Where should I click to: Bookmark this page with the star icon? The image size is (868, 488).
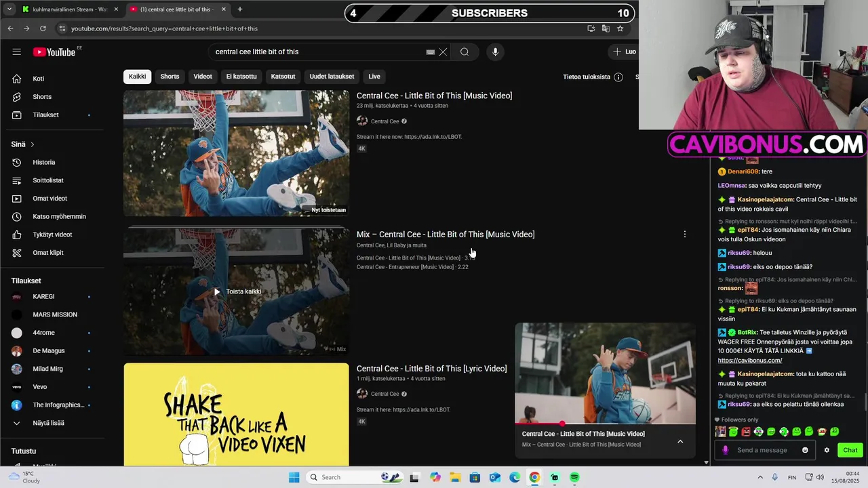click(x=620, y=28)
